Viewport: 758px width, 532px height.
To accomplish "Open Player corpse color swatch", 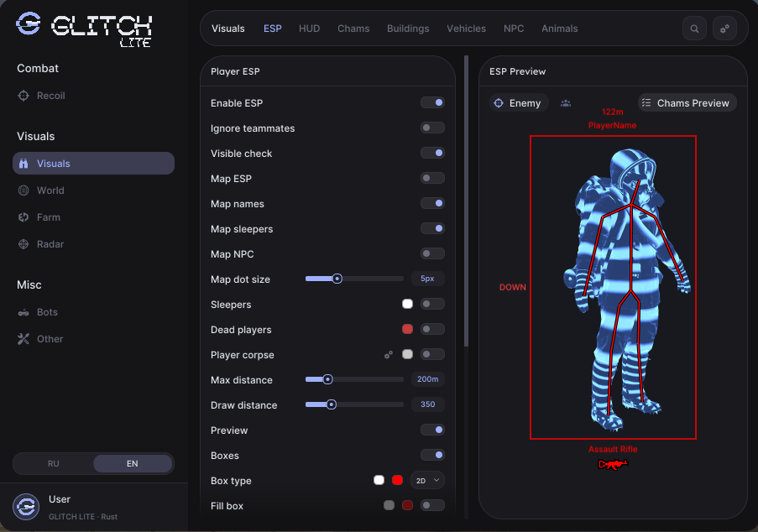I will (x=407, y=354).
